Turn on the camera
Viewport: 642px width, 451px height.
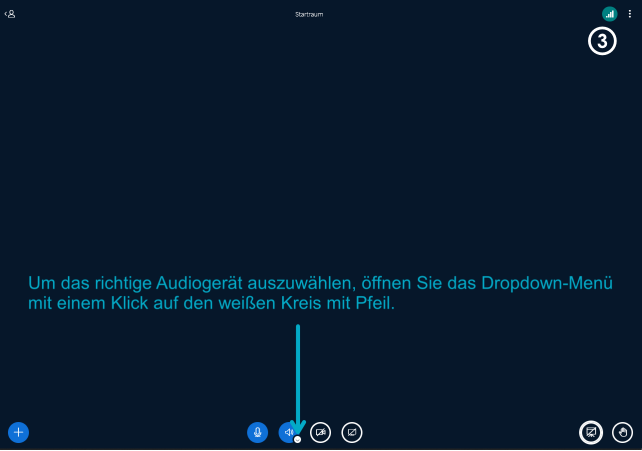pos(321,432)
